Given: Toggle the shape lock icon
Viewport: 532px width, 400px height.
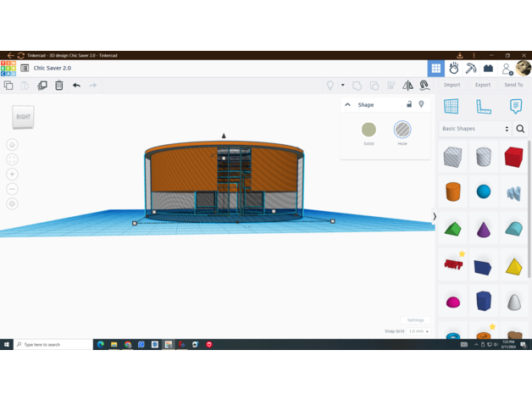Looking at the screenshot, I should point(409,104).
